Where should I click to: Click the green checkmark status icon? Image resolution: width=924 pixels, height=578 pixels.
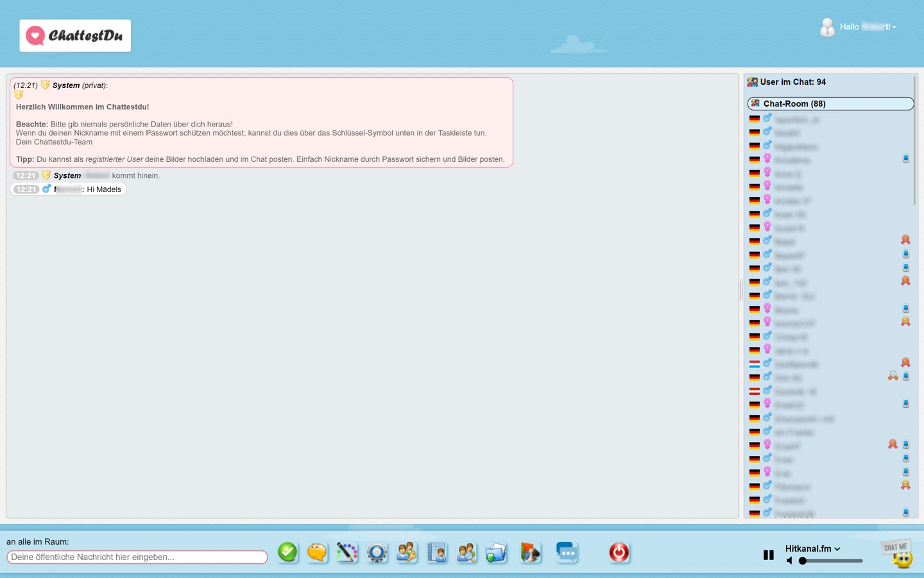[x=287, y=552]
